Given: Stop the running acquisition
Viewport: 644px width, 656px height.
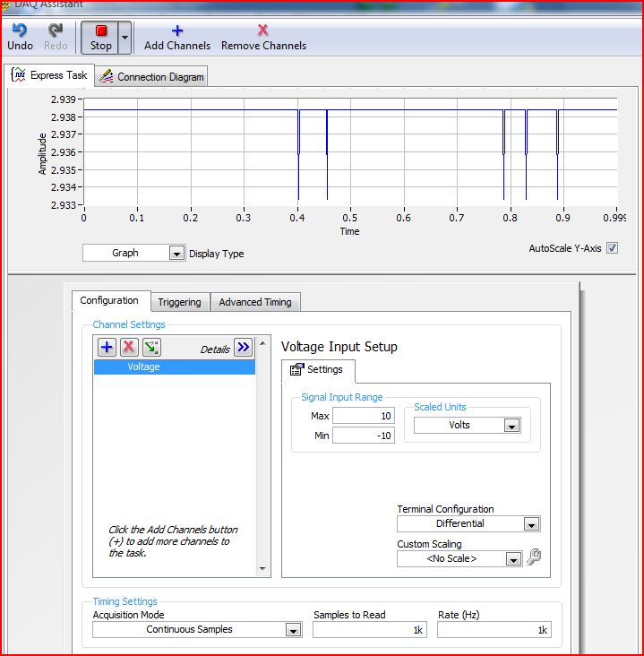Looking at the screenshot, I should click(100, 38).
